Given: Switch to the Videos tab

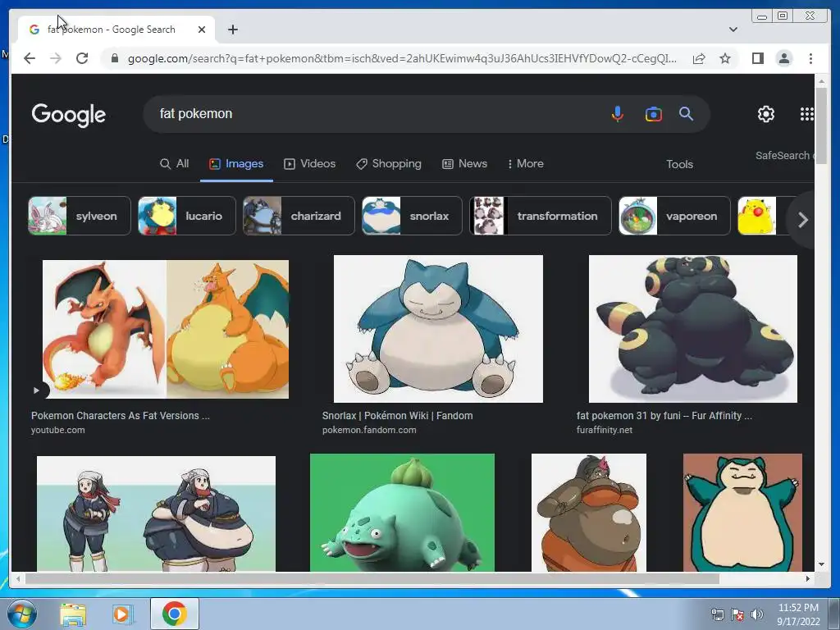Looking at the screenshot, I should (309, 164).
